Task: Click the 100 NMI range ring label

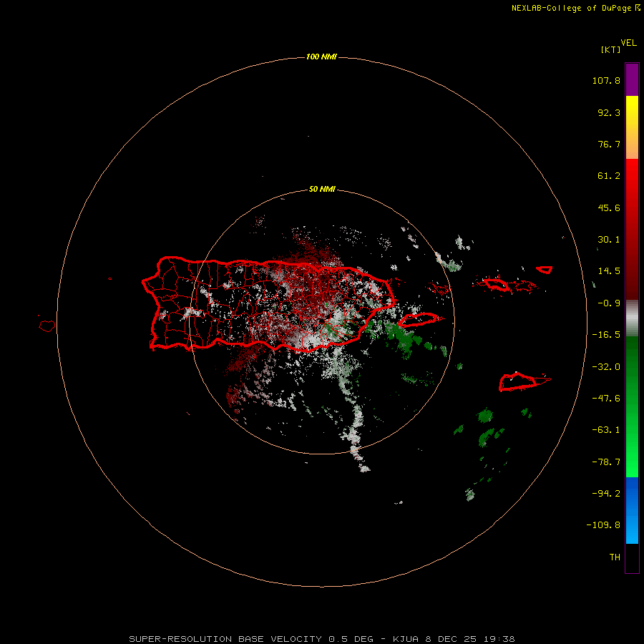Action: click(x=321, y=57)
